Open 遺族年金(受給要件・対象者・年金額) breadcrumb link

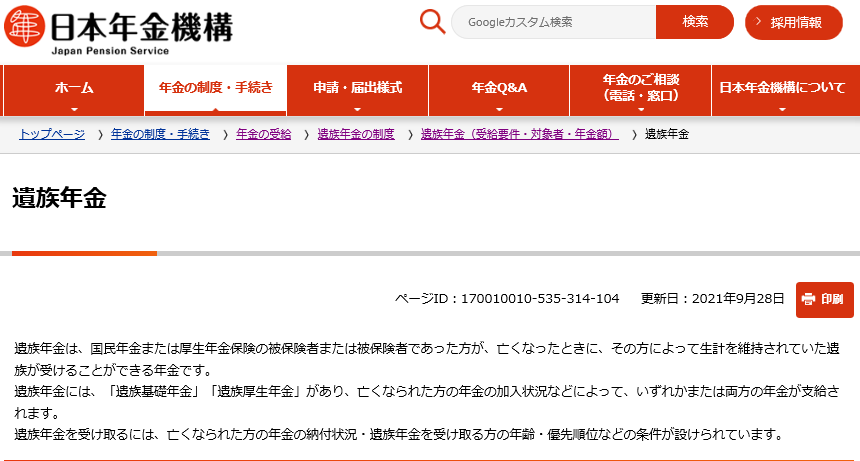pos(519,134)
